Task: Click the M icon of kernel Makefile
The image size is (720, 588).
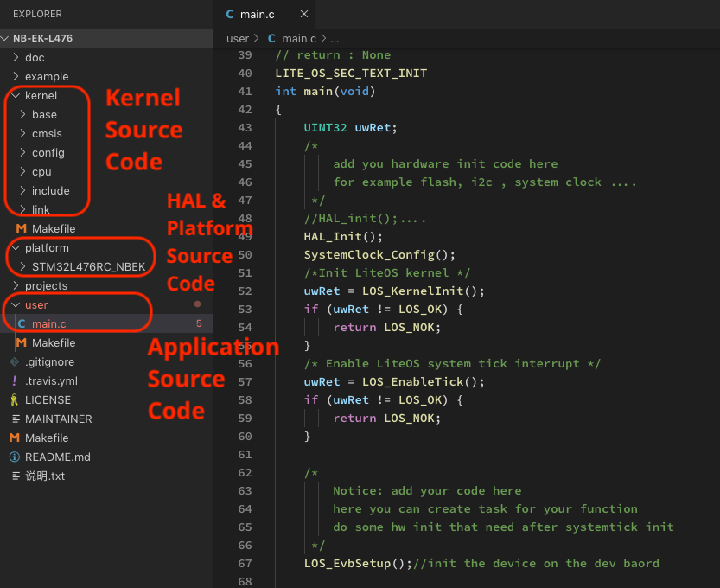Action: coord(21,228)
